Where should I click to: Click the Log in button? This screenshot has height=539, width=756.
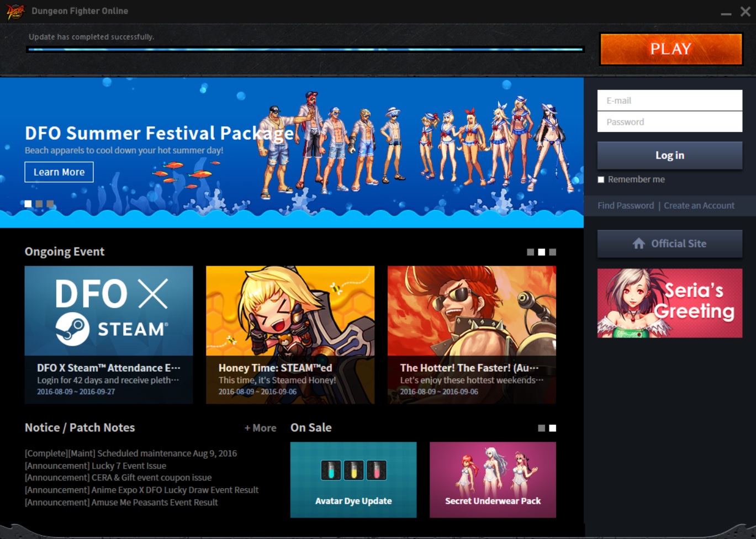(x=670, y=156)
